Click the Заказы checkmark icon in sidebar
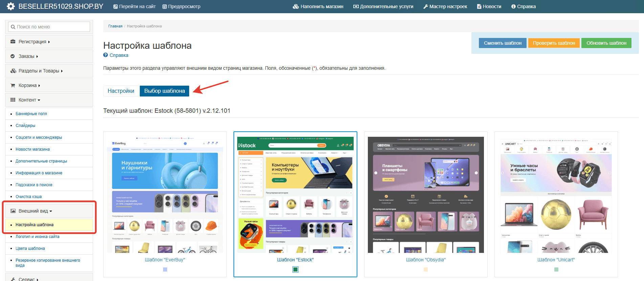644x281 pixels. pyautogui.click(x=13, y=56)
